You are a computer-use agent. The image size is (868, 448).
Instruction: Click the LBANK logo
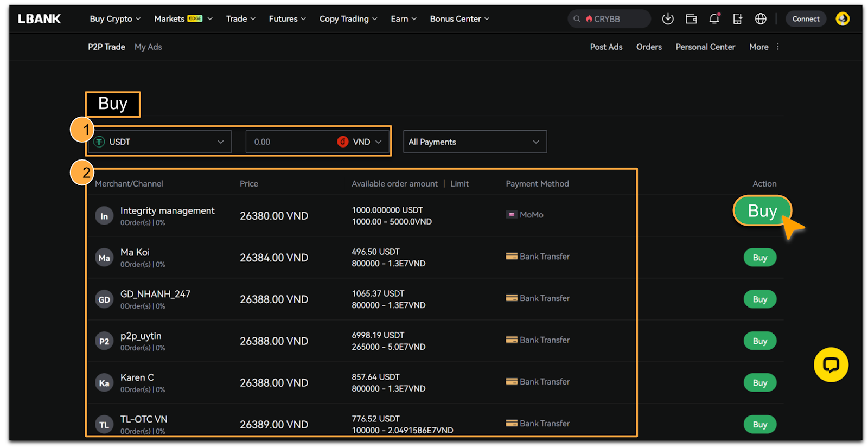pyautogui.click(x=40, y=19)
